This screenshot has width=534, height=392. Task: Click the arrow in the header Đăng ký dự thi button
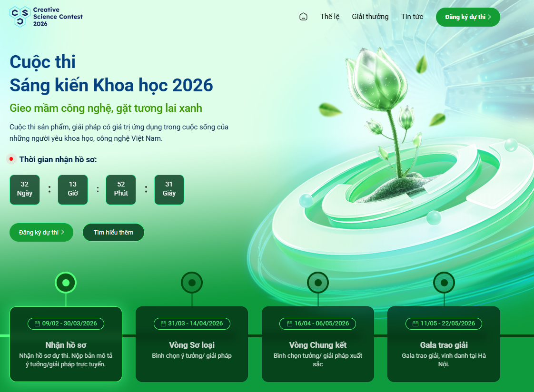(x=490, y=17)
